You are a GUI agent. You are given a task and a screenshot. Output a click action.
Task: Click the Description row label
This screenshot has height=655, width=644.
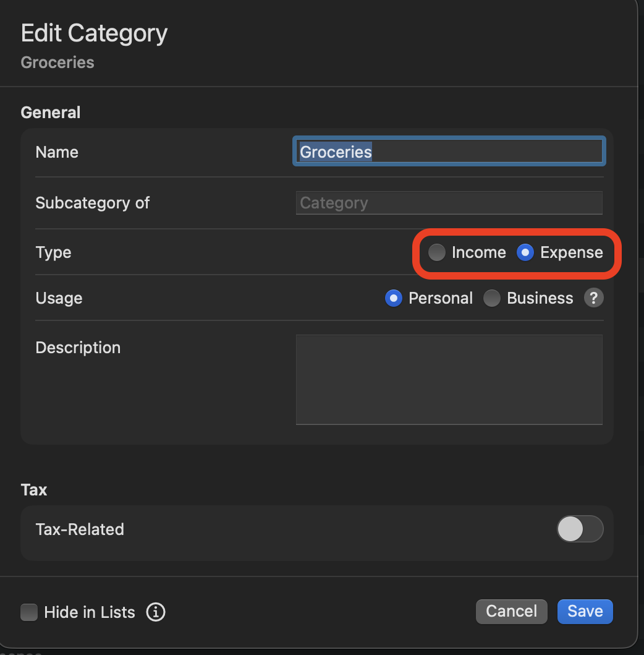[78, 348]
